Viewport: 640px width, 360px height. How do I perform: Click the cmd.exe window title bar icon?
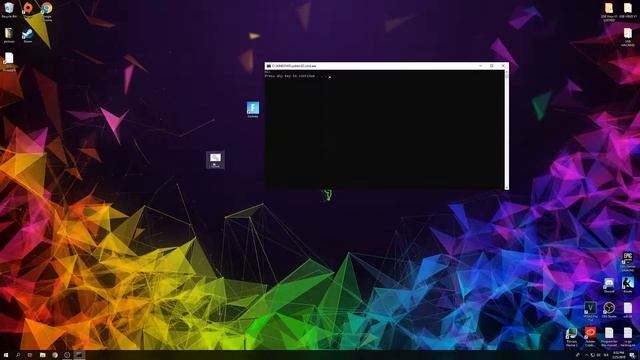click(269, 66)
